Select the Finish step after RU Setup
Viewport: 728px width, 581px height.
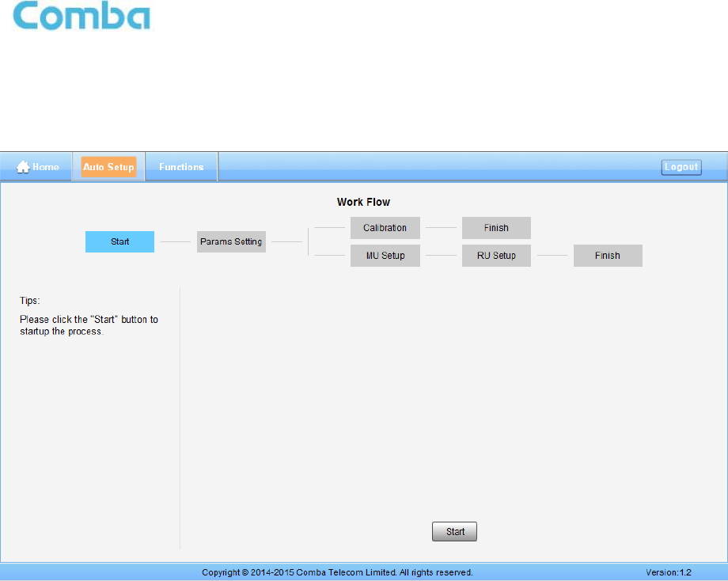pyautogui.click(x=608, y=256)
